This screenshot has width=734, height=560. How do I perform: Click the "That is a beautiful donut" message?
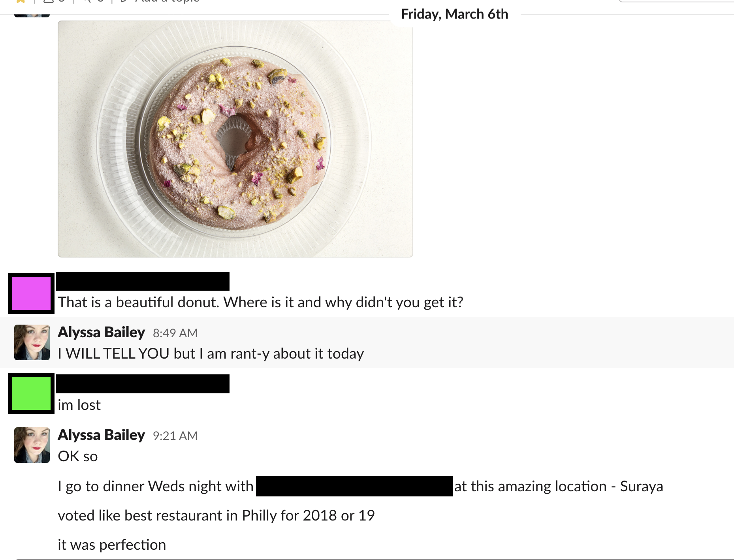click(x=260, y=303)
